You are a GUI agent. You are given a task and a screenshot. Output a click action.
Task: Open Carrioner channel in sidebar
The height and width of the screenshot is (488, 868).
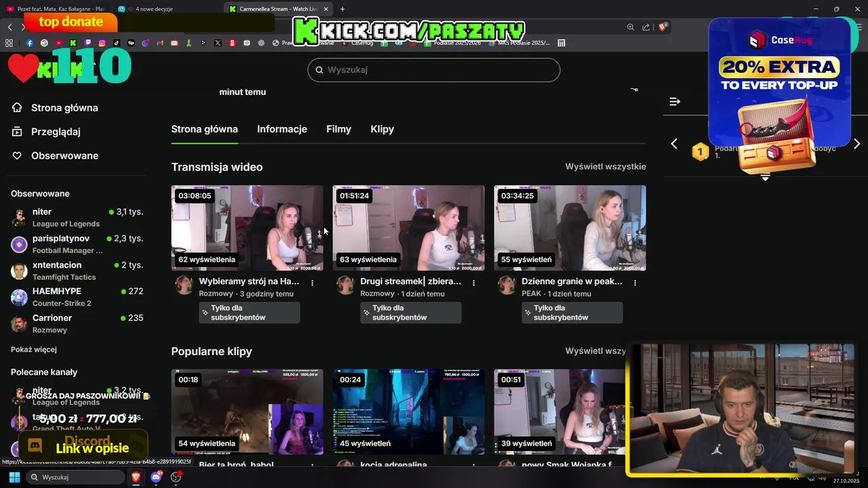coord(77,323)
